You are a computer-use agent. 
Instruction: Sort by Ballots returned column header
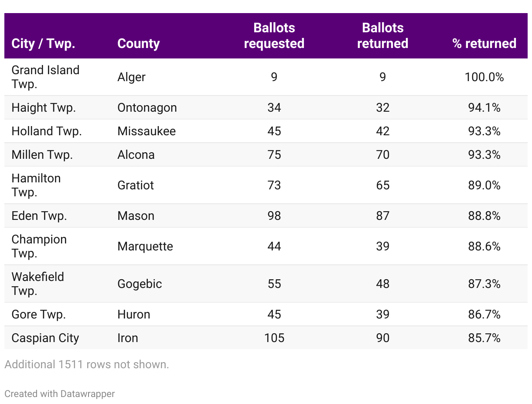point(382,36)
